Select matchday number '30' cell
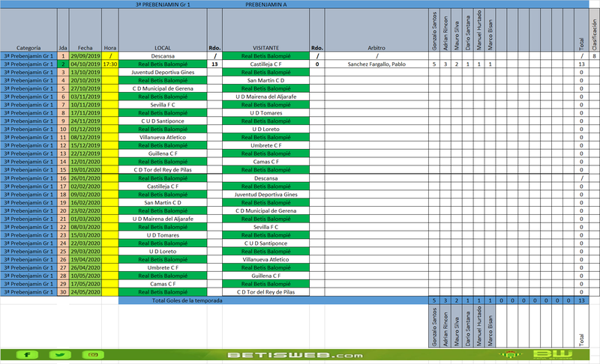The height and width of the screenshot is (364, 600). click(63, 292)
